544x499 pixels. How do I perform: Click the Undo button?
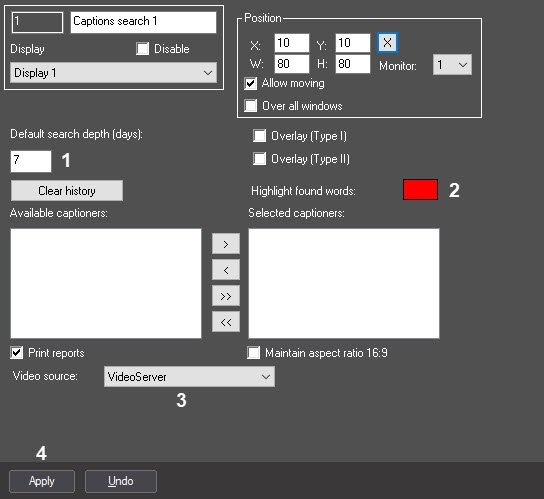[121, 481]
